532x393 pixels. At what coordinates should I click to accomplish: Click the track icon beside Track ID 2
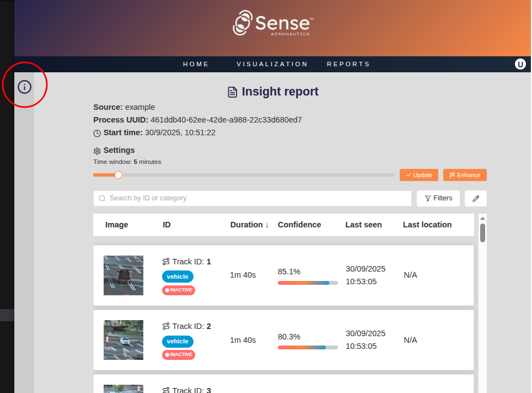pos(166,326)
